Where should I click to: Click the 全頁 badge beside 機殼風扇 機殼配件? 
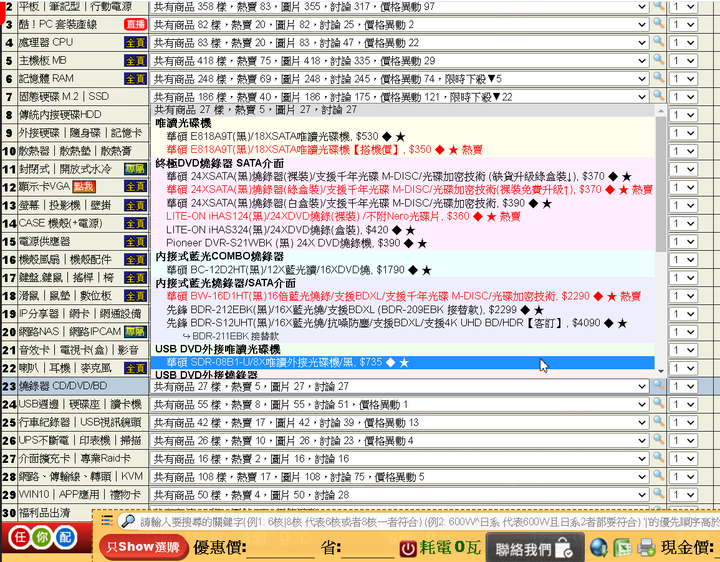click(x=135, y=260)
